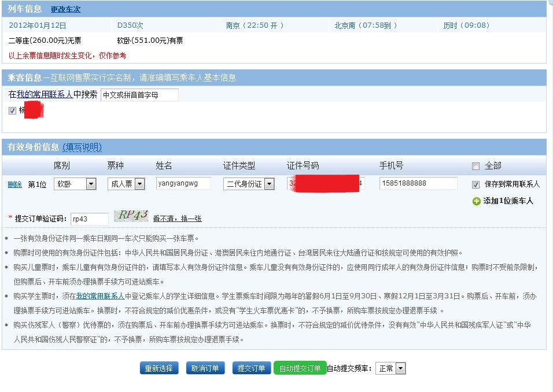The width and height of the screenshot is (553, 392).
Task: Click the 更改车次 change train link
Action: 65,9
